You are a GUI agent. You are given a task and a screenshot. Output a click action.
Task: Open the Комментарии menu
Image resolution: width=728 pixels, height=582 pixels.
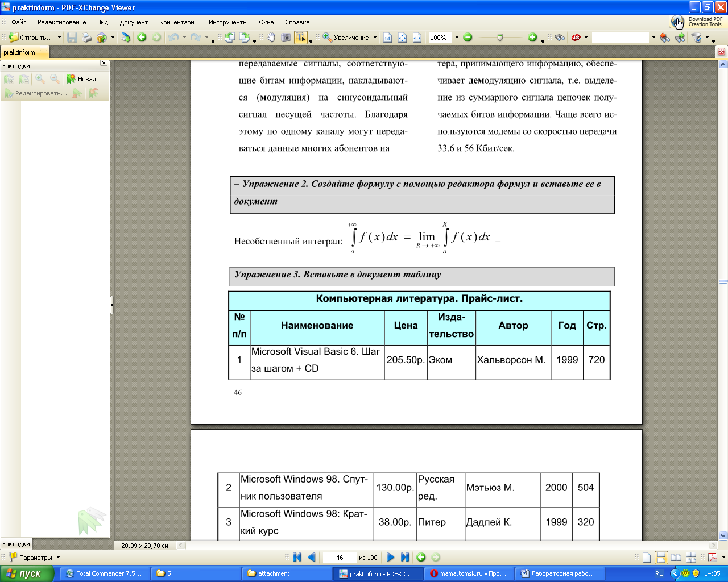click(179, 22)
